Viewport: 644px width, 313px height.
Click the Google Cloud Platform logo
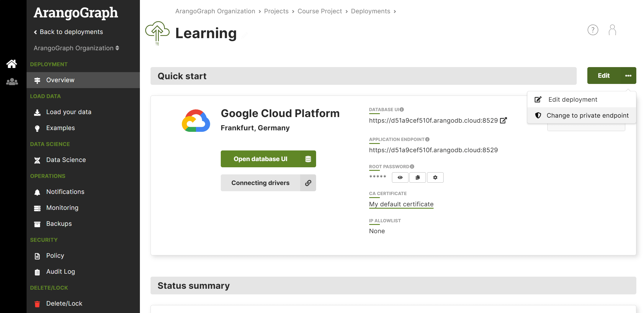point(196,121)
